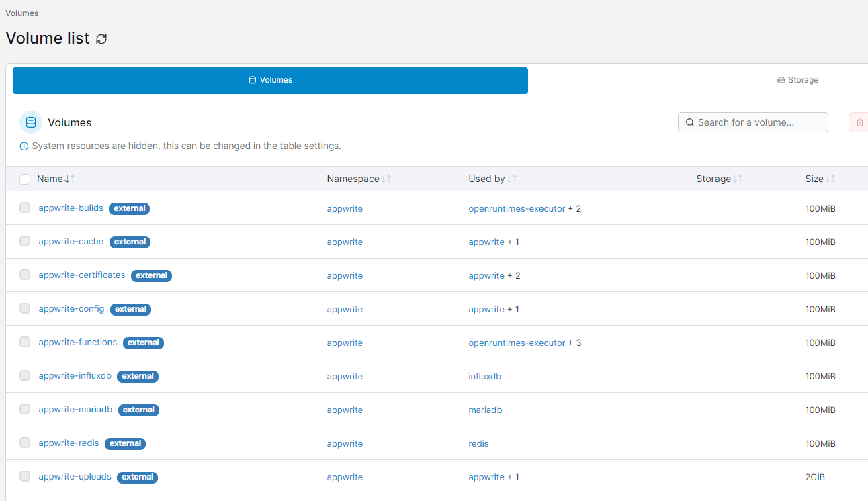Image resolution: width=868 pixels, height=501 pixels.
Task: Click the Volumes breadcrumb at top
Action: point(22,13)
